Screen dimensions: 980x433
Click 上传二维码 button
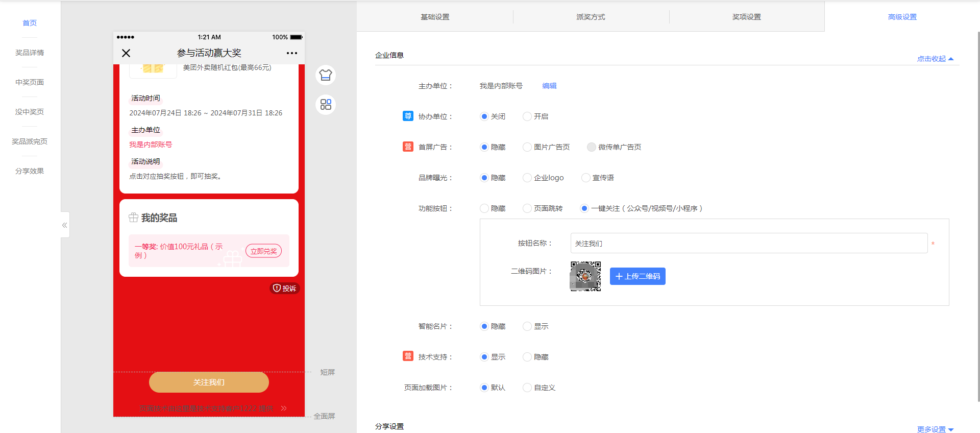(x=638, y=276)
